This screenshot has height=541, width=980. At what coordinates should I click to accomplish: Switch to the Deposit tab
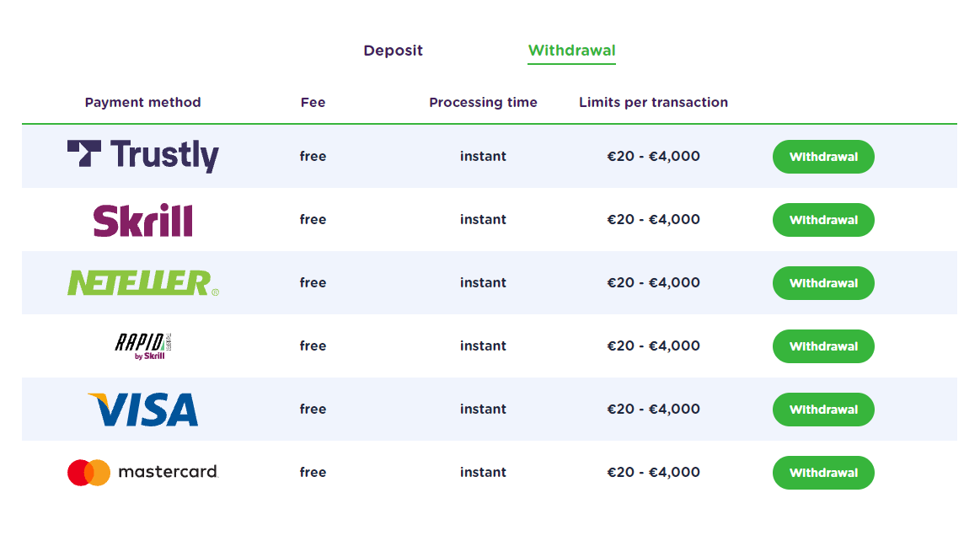tap(394, 51)
